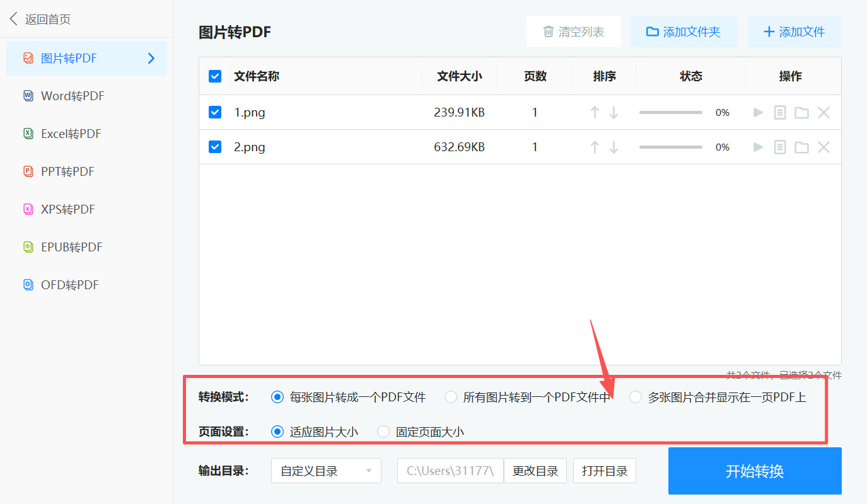Open the XPS转PDF menu item

pos(87,209)
